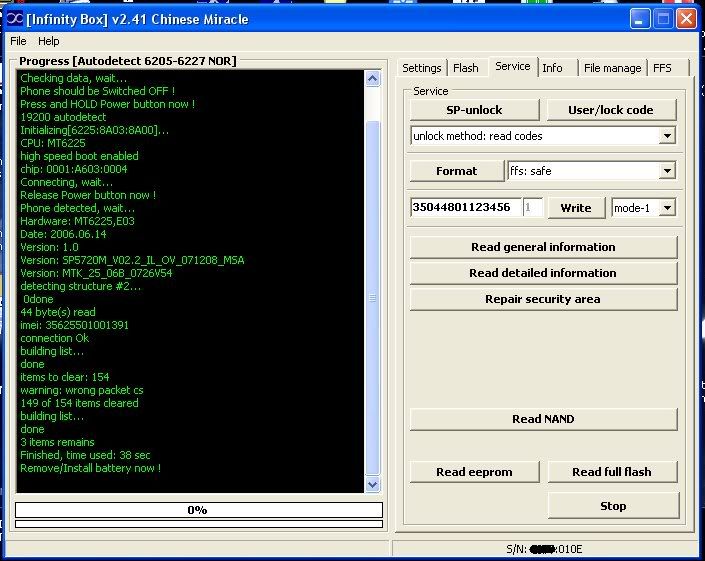Viewport: 705px width, 561px height.
Task: Open the Help menu
Action: point(49,41)
